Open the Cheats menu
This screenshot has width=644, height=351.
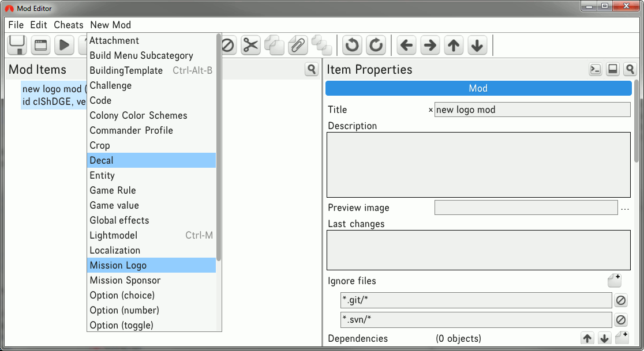pos(69,25)
